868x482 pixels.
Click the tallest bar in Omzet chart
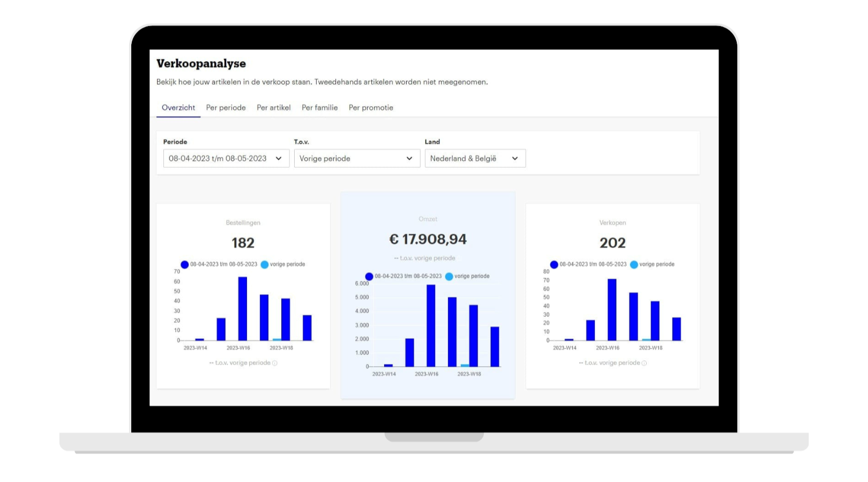pos(431,325)
